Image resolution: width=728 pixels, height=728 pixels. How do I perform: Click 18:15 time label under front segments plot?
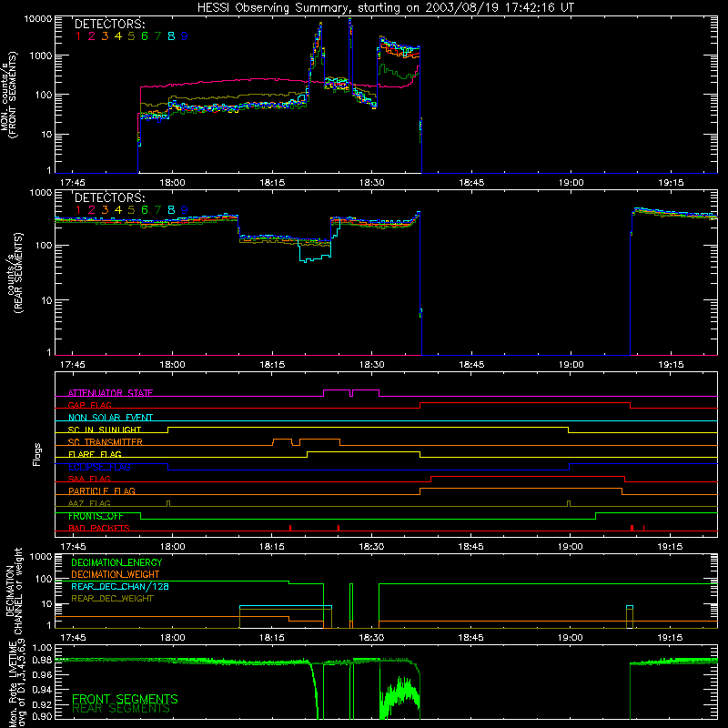click(x=272, y=183)
